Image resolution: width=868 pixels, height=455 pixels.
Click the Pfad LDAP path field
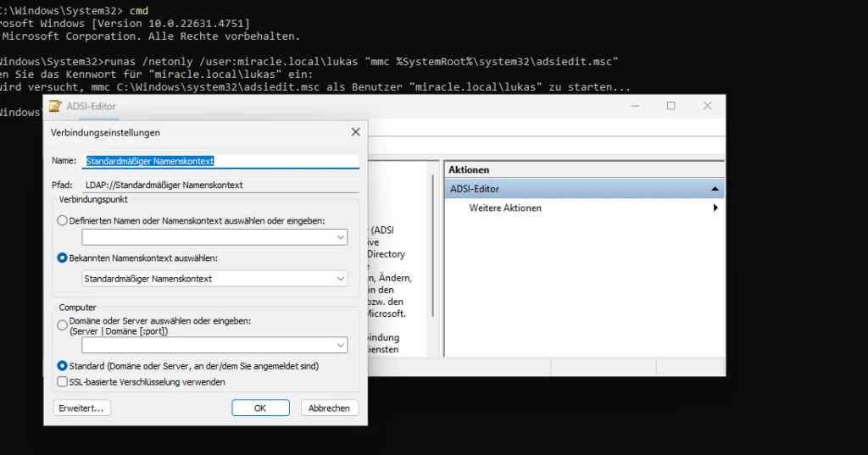point(220,185)
